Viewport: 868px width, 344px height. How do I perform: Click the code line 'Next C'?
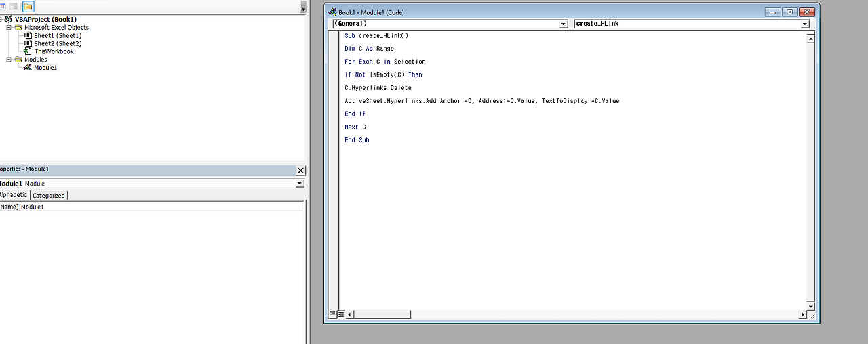[355, 127]
